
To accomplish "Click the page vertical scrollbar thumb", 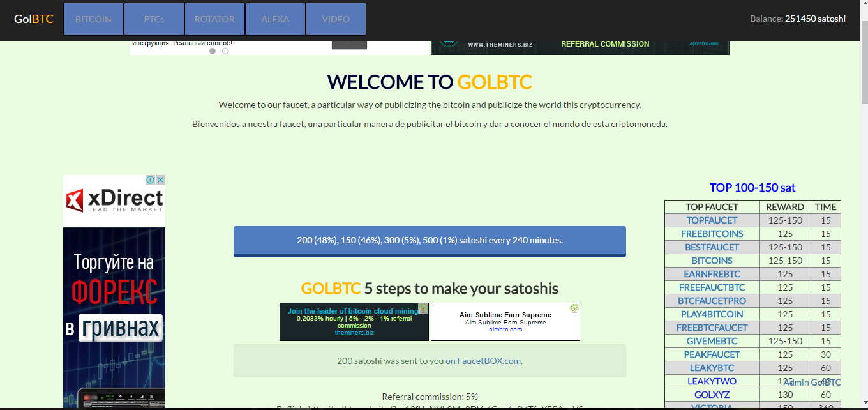I will click(x=864, y=61).
